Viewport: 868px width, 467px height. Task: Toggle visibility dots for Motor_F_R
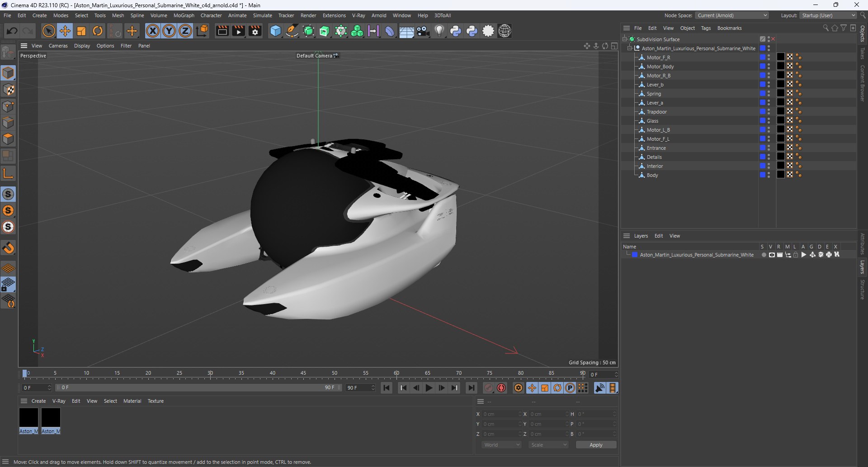[x=769, y=57]
